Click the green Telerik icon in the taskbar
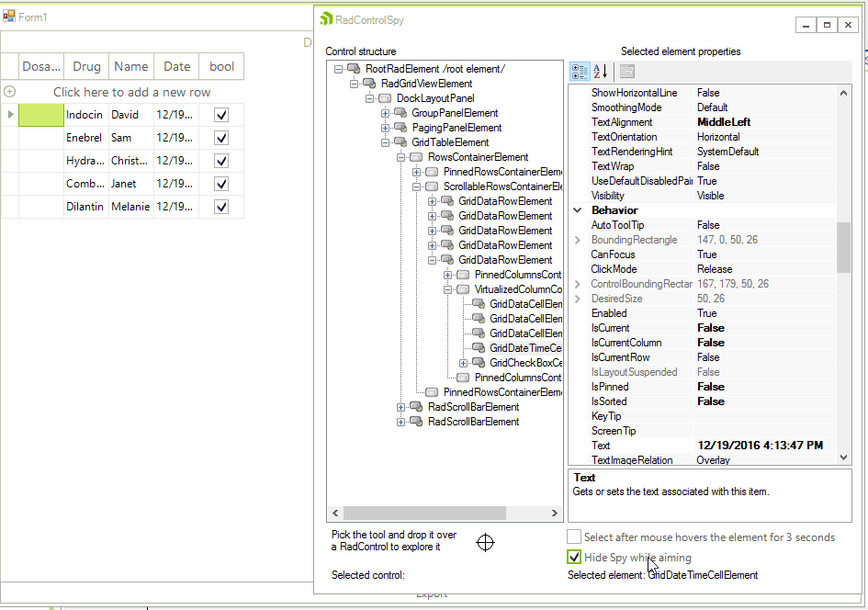 (x=52, y=606)
